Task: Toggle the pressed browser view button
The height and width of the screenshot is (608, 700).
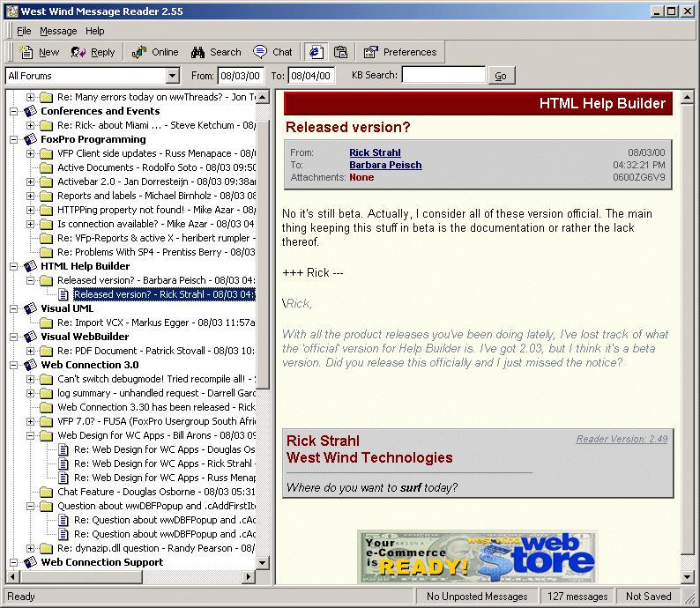Action: 315,52
